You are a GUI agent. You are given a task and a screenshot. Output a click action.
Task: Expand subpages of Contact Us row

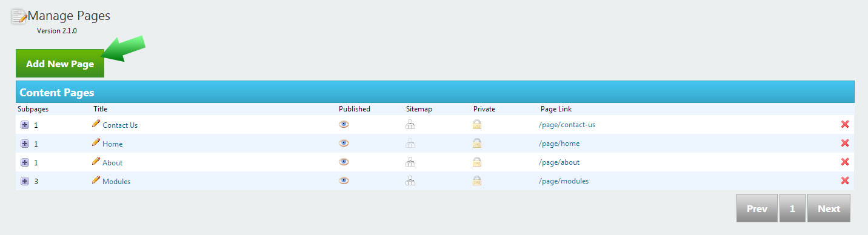pyautogui.click(x=25, y=125)
